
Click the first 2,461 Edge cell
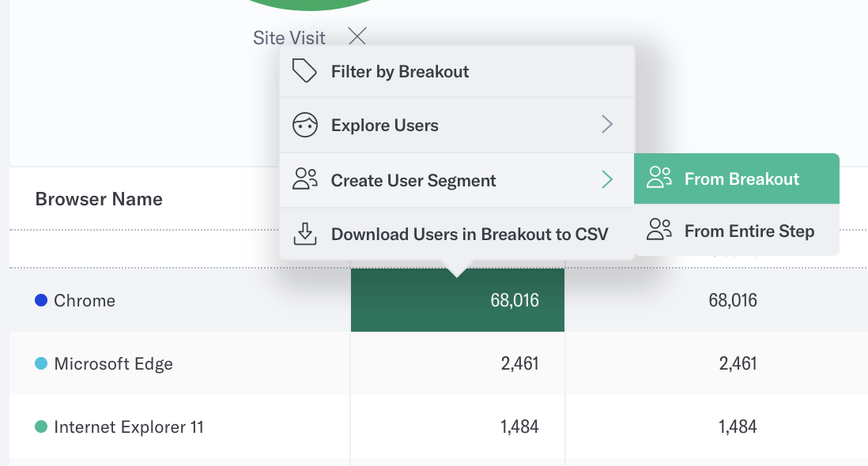[x=520, y=363]
